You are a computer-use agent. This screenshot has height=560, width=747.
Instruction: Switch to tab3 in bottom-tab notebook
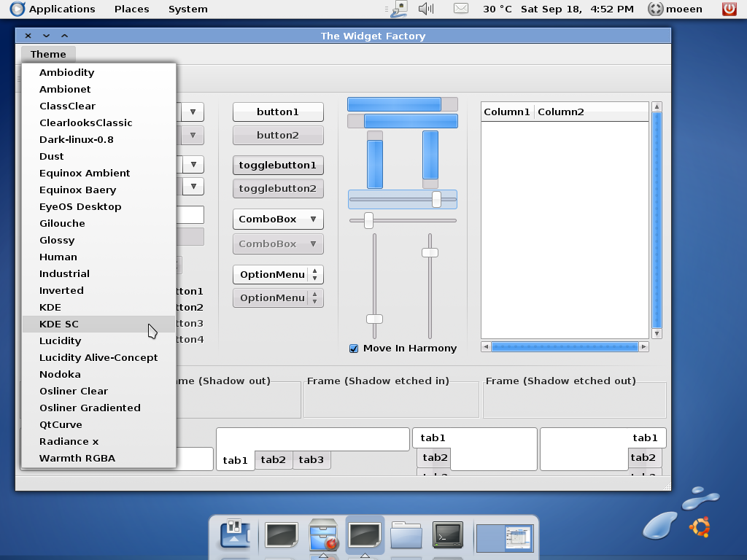coord(311,460)
